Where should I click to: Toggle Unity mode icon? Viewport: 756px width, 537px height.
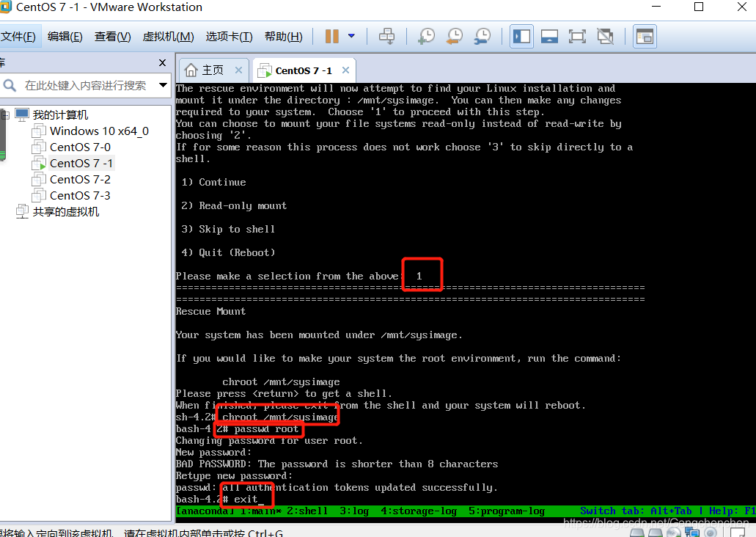click(605, 36)
